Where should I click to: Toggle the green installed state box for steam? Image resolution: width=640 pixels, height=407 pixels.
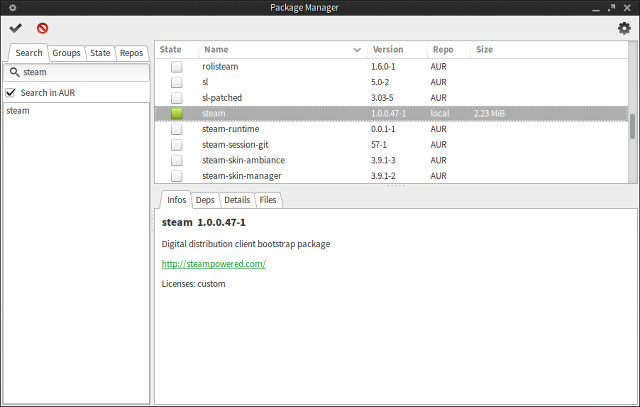pyautogui.click(x=177, y=113)
